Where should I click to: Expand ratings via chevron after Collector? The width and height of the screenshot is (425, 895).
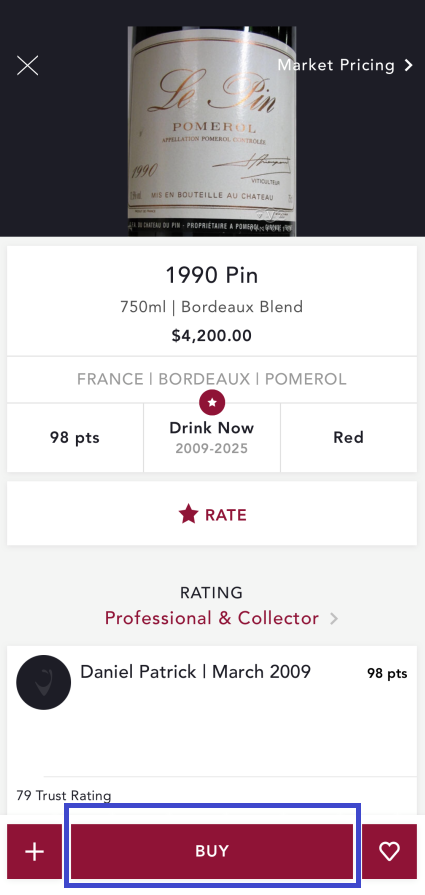pos(334,619)
